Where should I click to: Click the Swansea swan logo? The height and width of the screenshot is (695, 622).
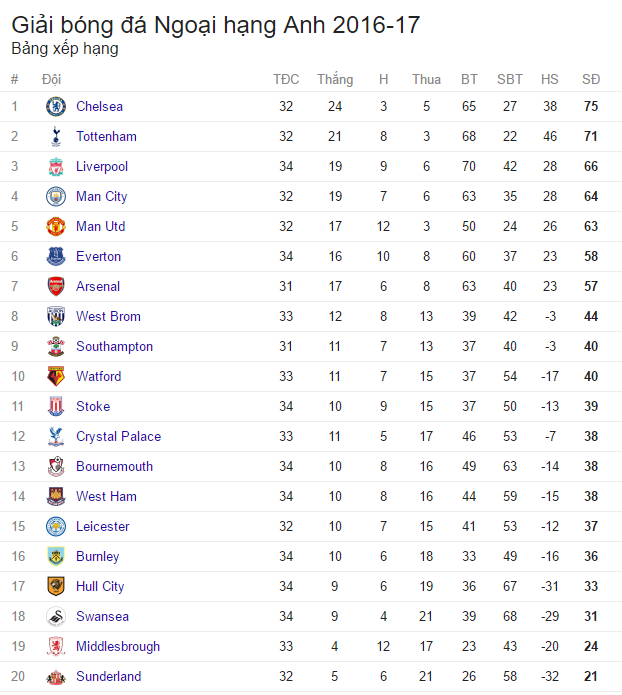click(56, 617)
